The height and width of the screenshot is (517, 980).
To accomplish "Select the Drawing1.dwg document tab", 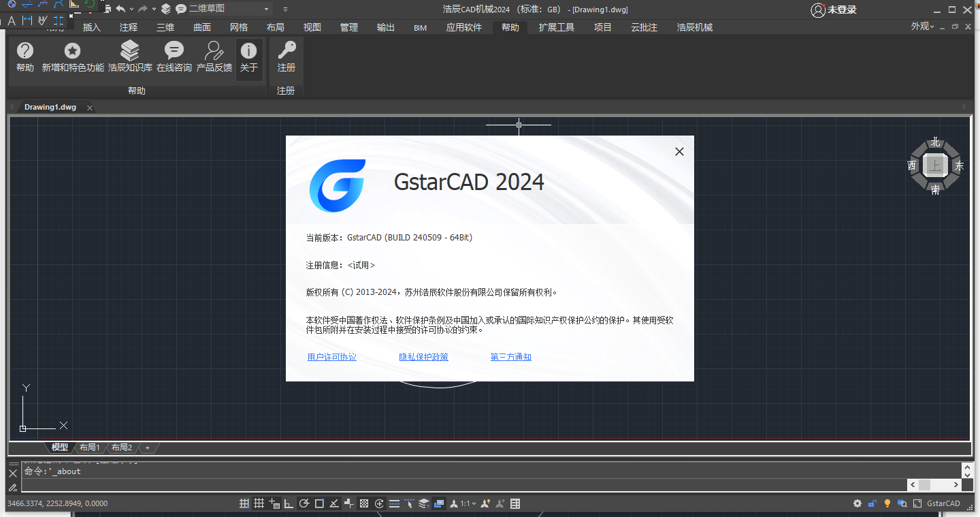I will [50, 107].
